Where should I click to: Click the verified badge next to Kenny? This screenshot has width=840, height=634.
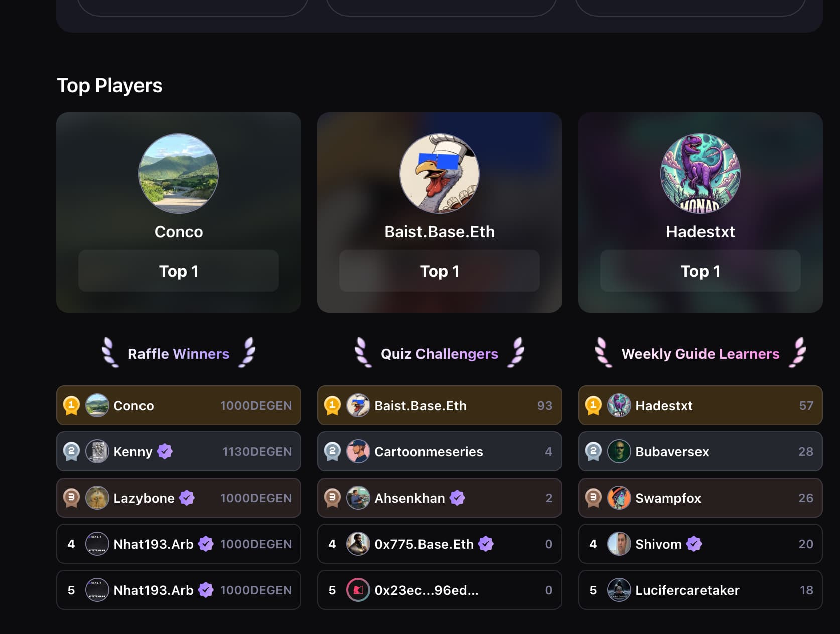[165, 451]
